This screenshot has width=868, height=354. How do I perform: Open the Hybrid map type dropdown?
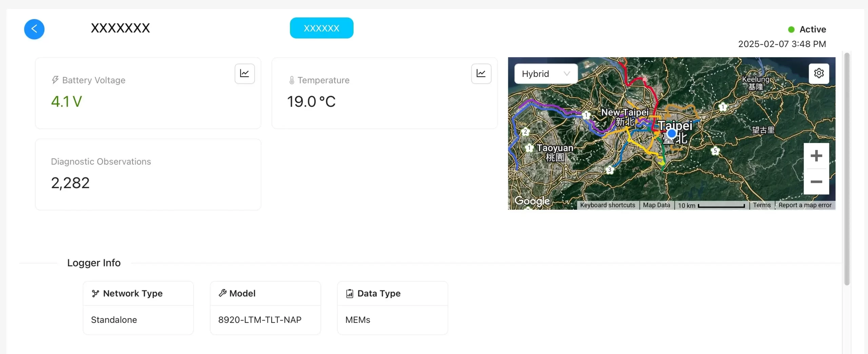(546, 74)
